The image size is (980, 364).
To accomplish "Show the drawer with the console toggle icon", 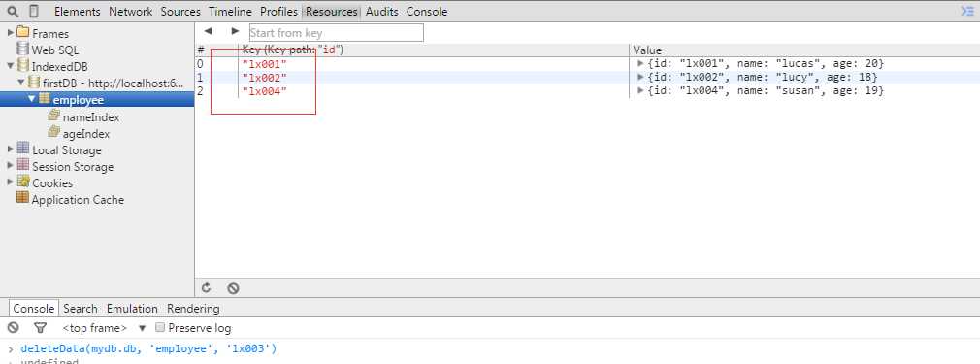I will [966, 12].
